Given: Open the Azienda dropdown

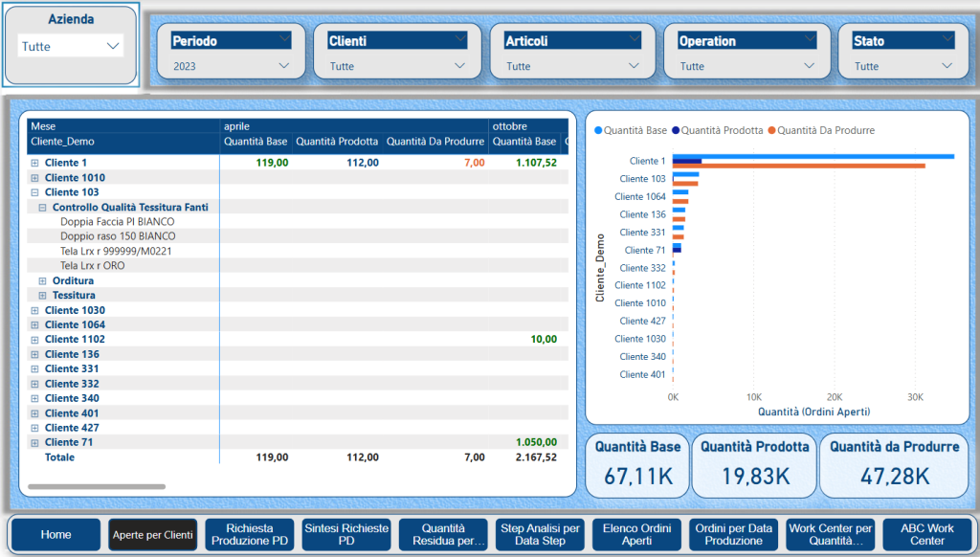Looking at the screenshot, I should (71, 46).
